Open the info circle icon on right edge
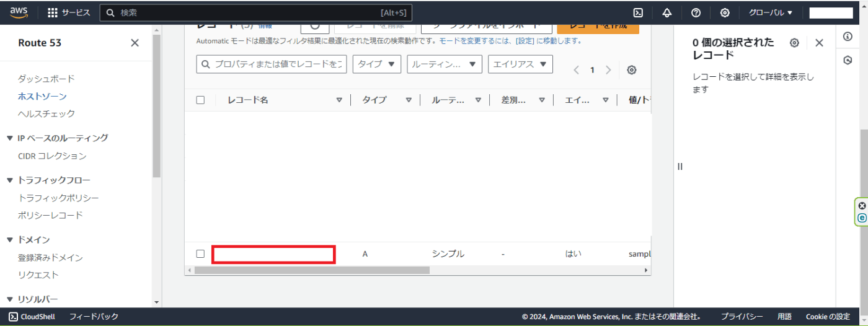 tap(848, 37)
